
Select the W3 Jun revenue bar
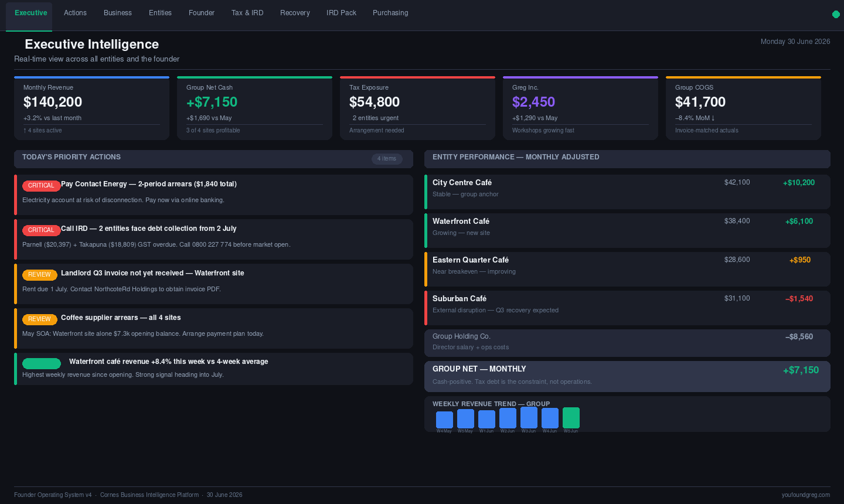click(x=529, y=417)
